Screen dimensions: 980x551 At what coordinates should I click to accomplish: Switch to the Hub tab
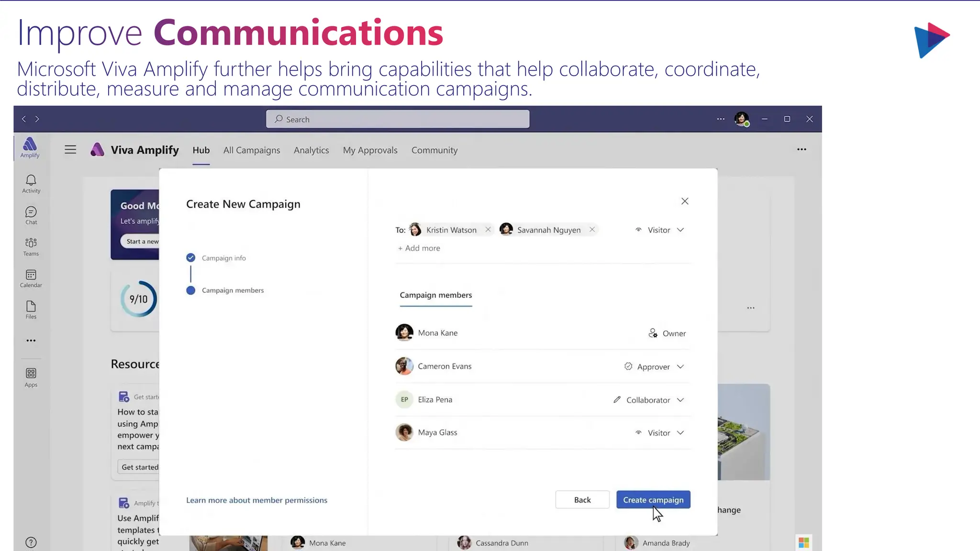201,150
